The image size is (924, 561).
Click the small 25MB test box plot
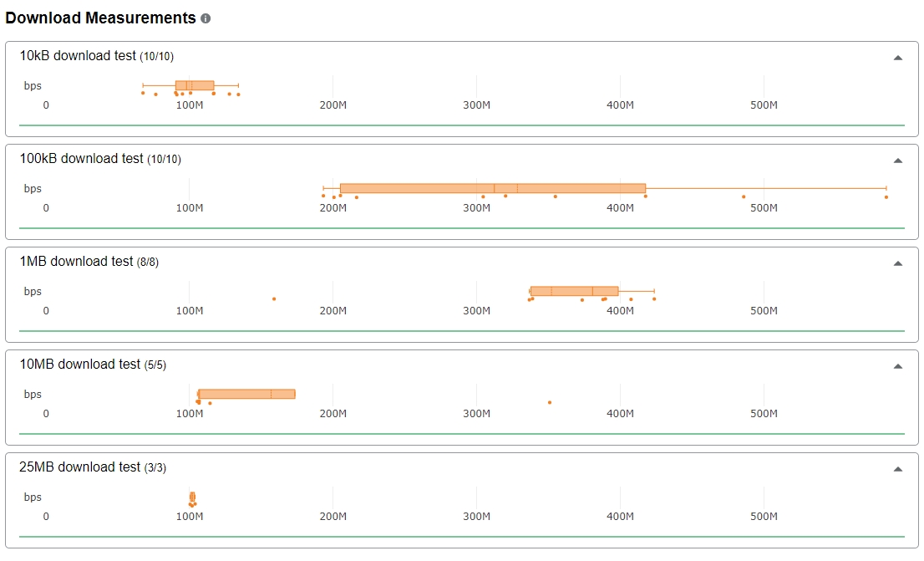click(x=192, y=497)
